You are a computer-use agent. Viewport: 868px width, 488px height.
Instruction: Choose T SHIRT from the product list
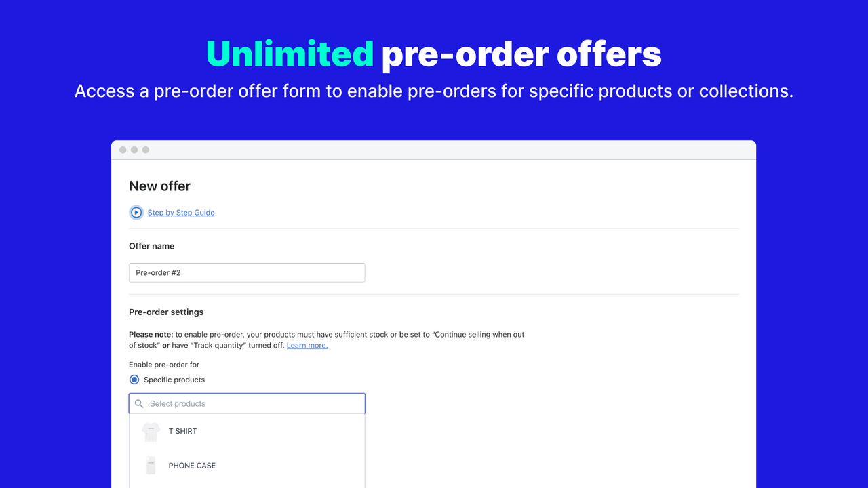click(x=183, y=431)
